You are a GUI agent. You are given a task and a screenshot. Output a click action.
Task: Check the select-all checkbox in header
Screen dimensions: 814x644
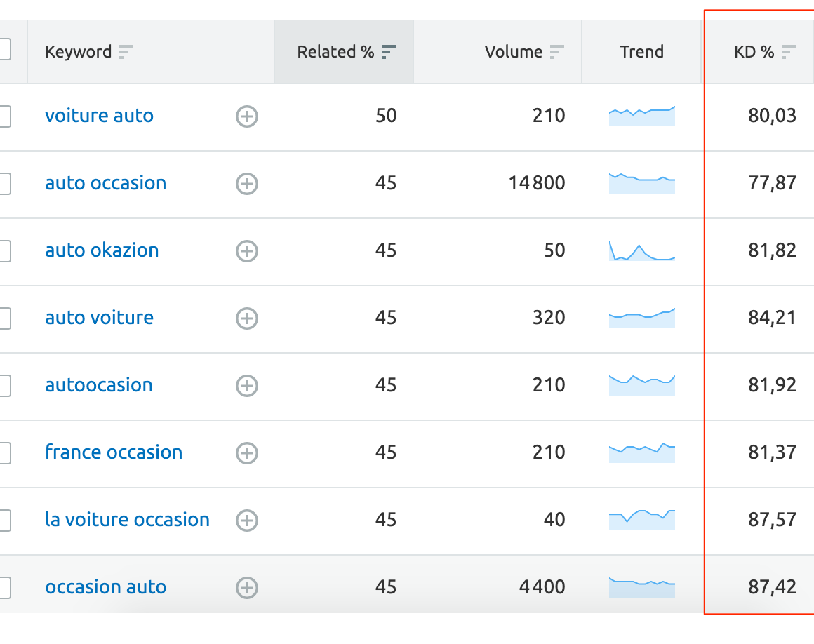(x=4, y=49)
